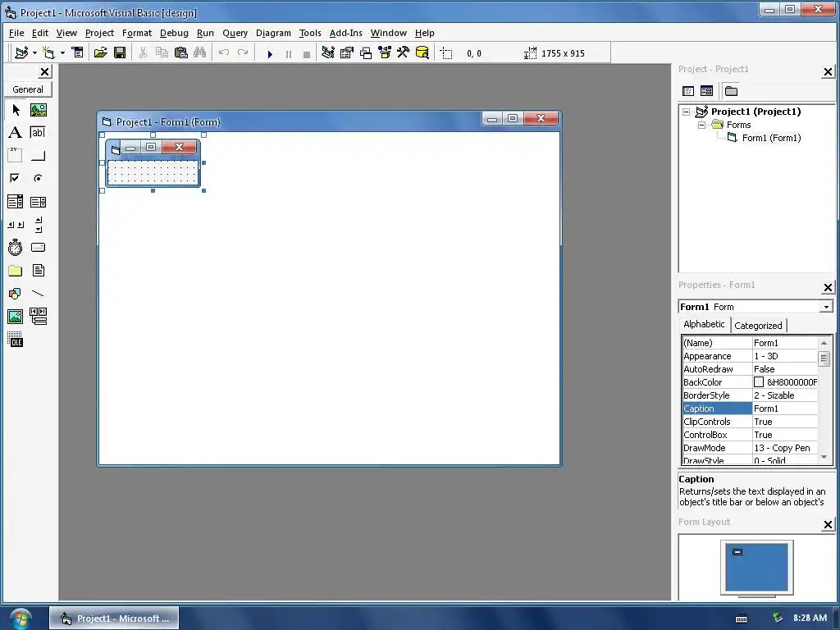Click the Break pause button
Image resolution: width=840 pixels, height=630 pixels.
pos(288,53)
